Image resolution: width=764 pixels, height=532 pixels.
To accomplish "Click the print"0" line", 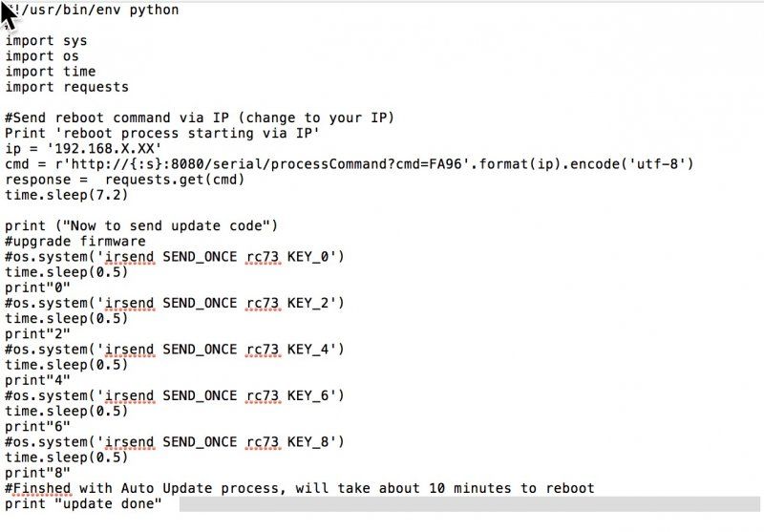I will pyautogui.click(x=38, y=287).
